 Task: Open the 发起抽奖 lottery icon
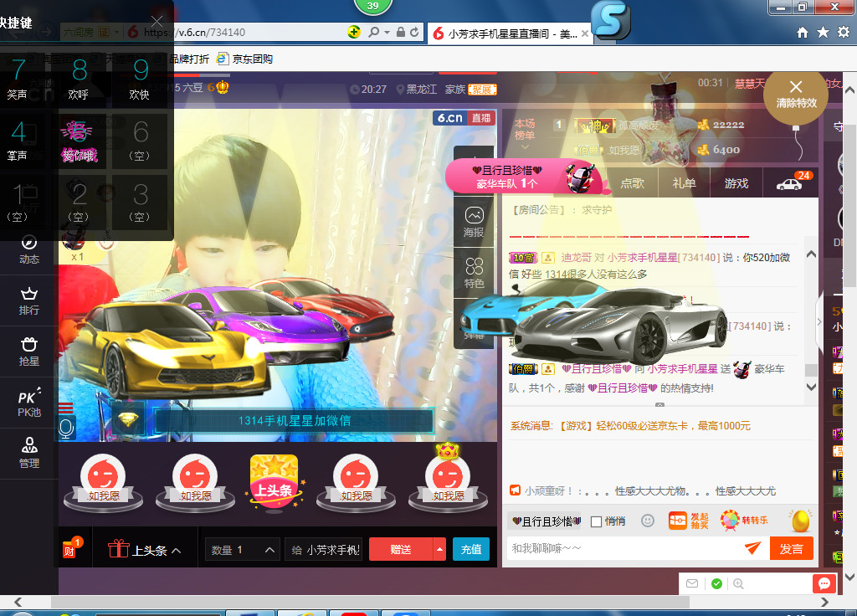689,521
